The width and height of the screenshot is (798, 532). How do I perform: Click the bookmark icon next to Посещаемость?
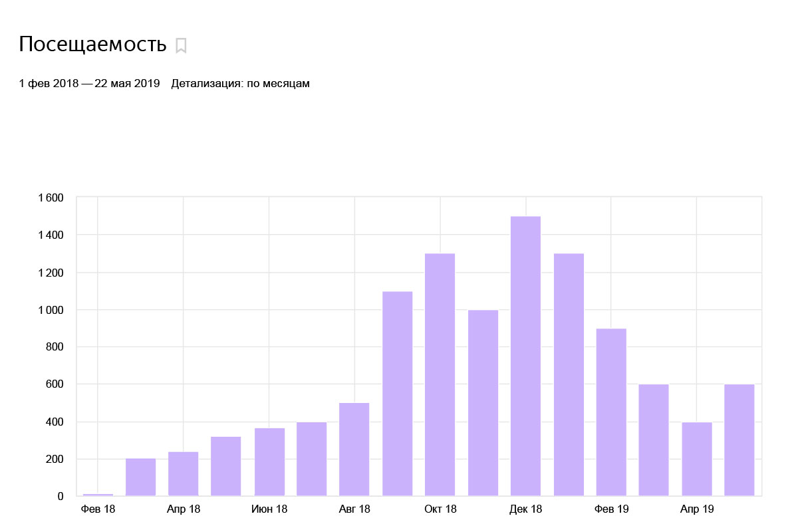point(181,46)
